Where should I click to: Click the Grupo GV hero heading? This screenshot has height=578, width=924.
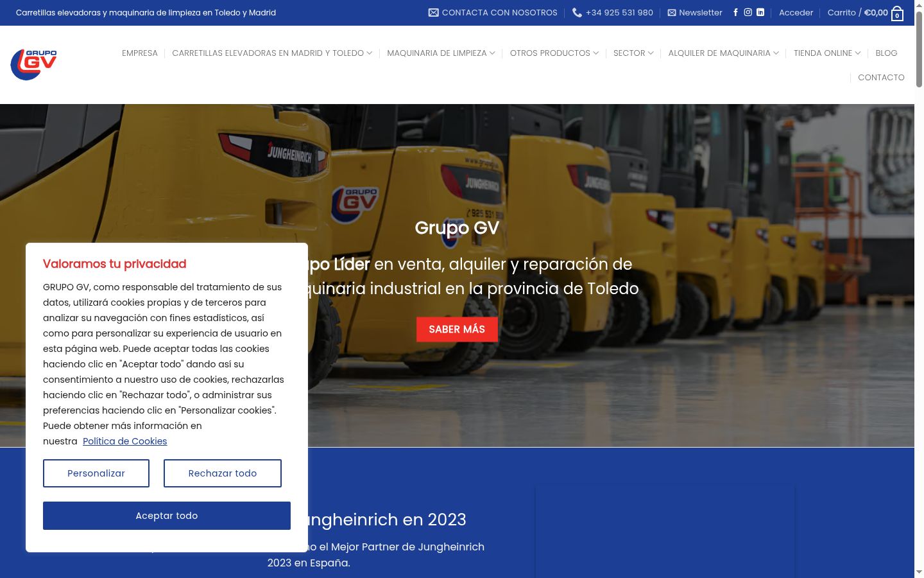[x=457, y=228]
